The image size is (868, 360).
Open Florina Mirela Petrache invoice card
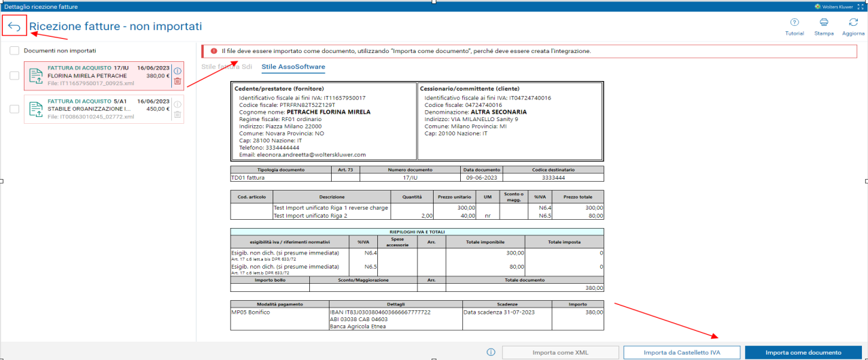tap(103, 76)
